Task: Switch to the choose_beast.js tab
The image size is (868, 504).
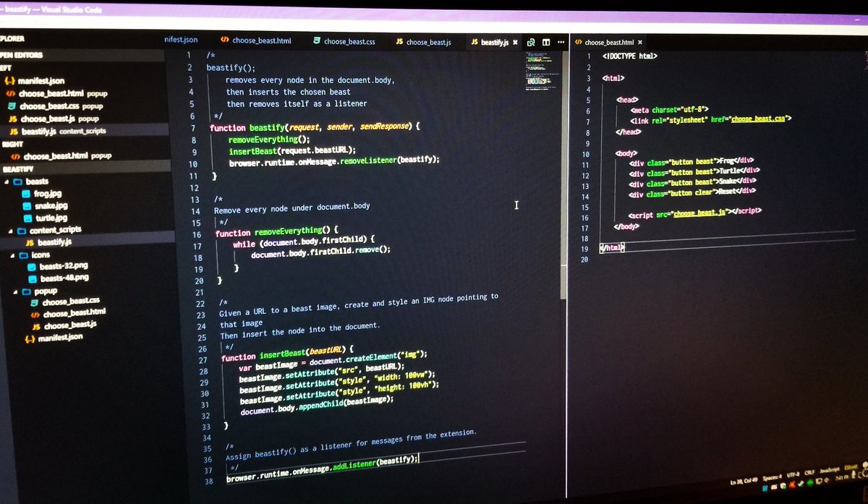Action: [x=423, y=42]
